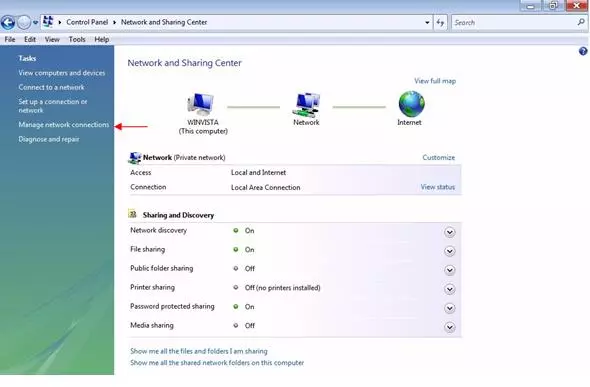Click the WINVISTA computer icon
The height and width of the screenshot is (387, 590).
201,104
